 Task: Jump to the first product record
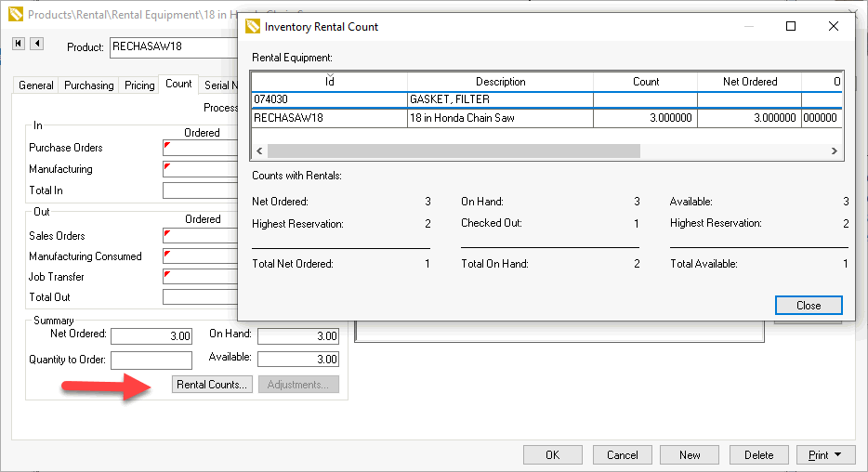[x=19, y=44]
